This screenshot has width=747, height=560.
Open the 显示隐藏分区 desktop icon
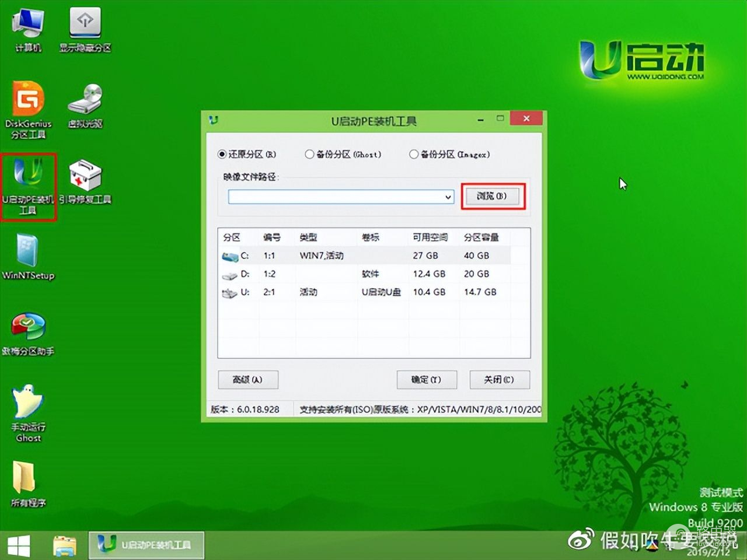pos(85,29)
